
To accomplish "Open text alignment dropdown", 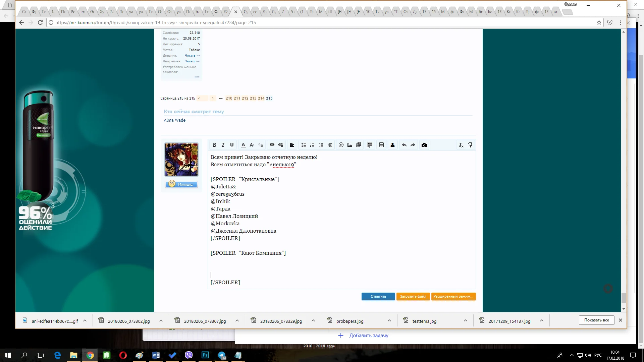I will 292,145.
